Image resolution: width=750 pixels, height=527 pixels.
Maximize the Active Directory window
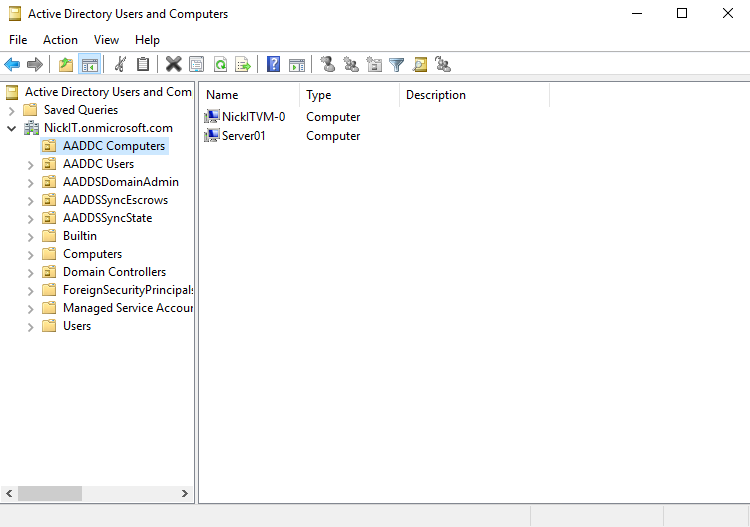682,13
